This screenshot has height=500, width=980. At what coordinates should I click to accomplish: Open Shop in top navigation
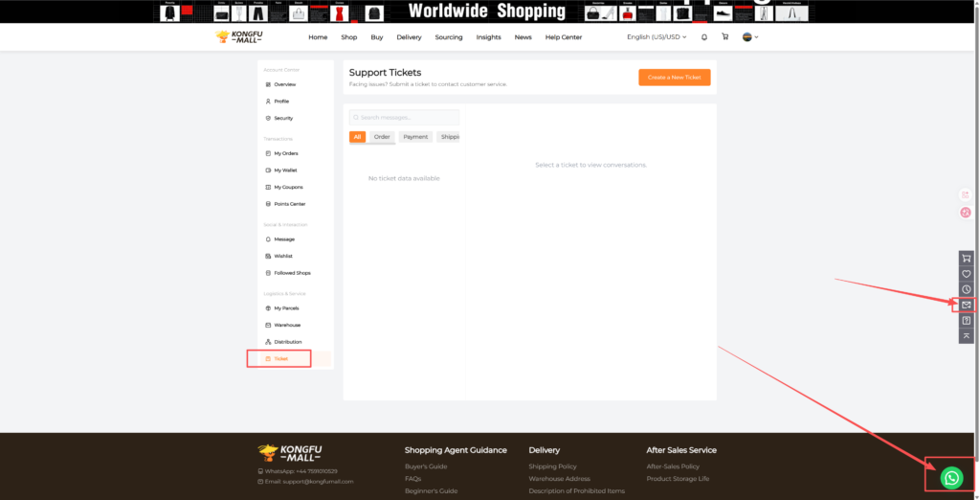[348, 37]
